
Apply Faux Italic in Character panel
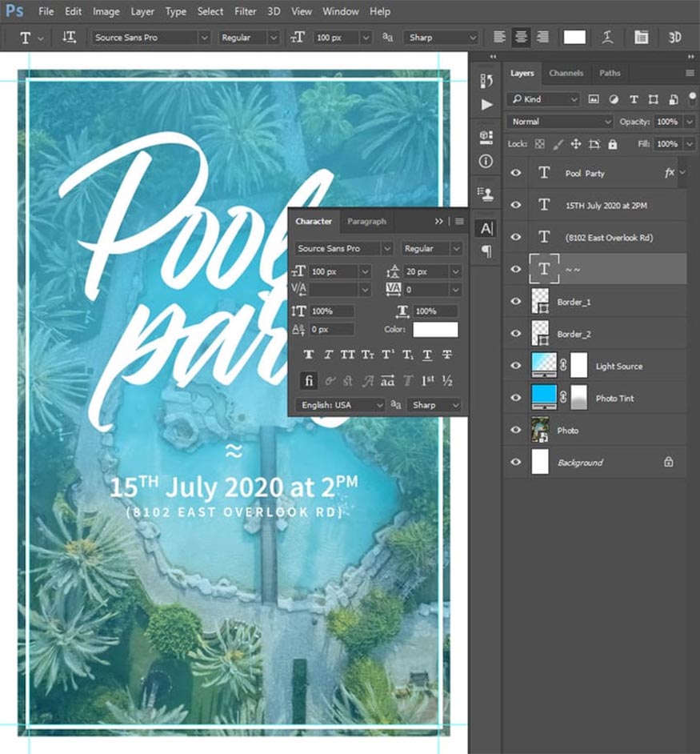click(328, 355)
